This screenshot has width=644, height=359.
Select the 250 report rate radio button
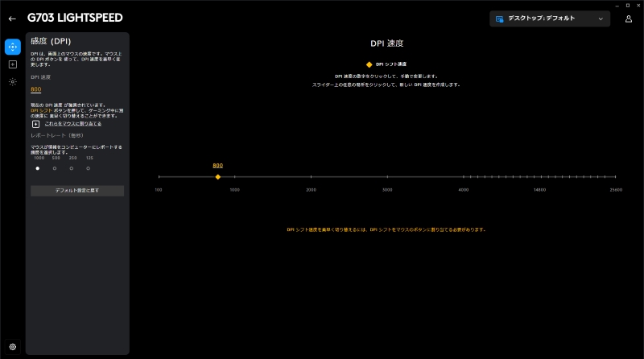72,168
